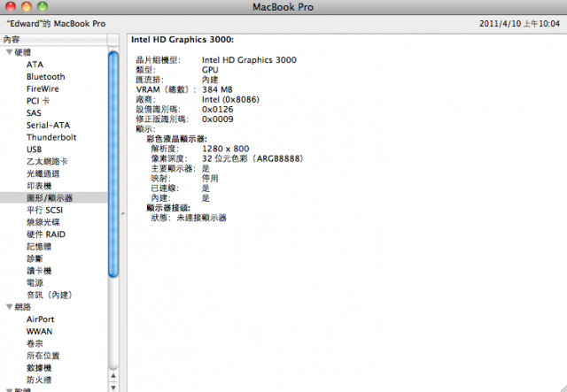Click the 硬體 hardware category label
This screenshot has width=567, height=392.
coord(22,52)
